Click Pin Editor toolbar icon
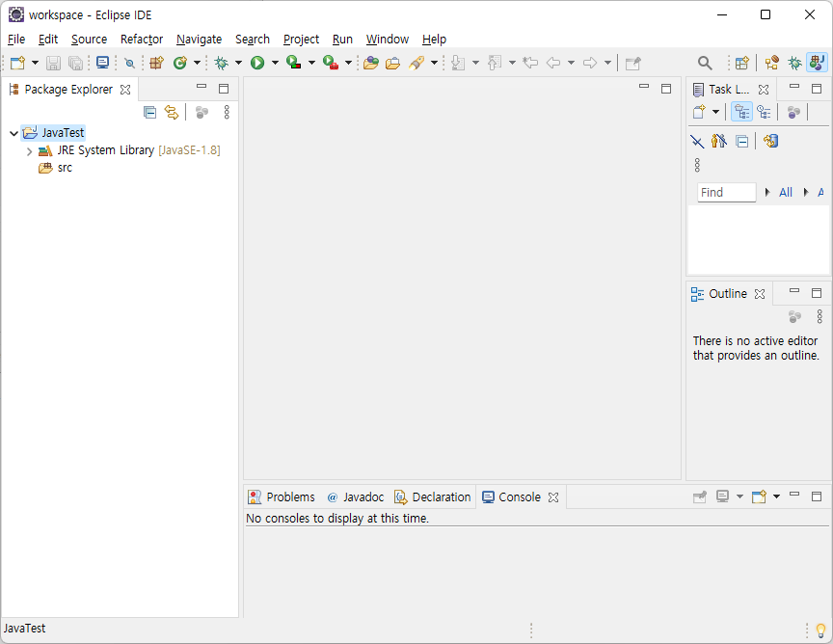 (633, 64)
